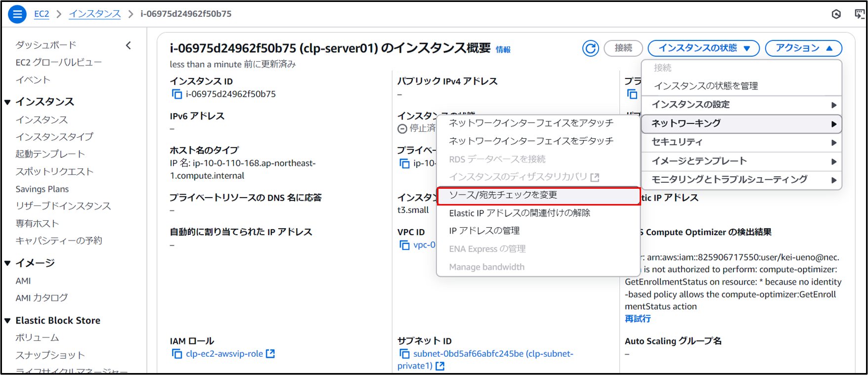Open the hamburger navigation menu
The height and width of the screenshot is (375, 868).
pyautogui.click(x=17, y=14)
